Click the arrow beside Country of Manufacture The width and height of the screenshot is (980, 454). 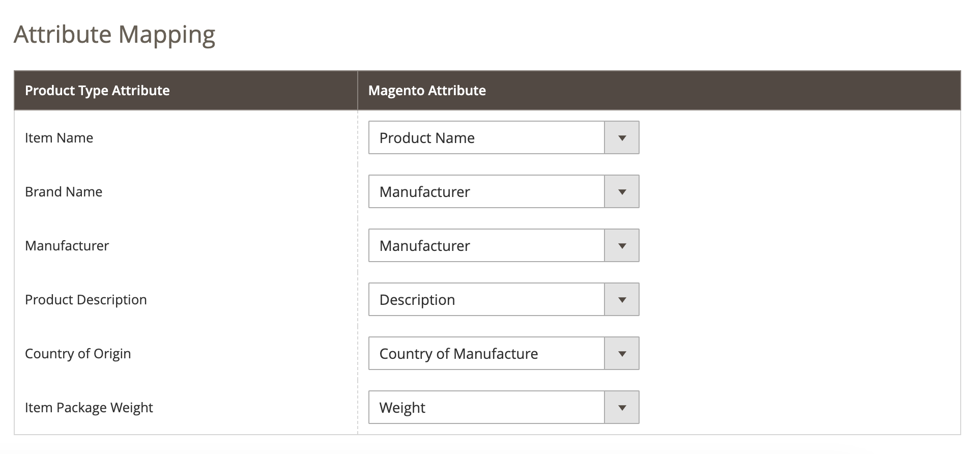[x=621, y=353]
